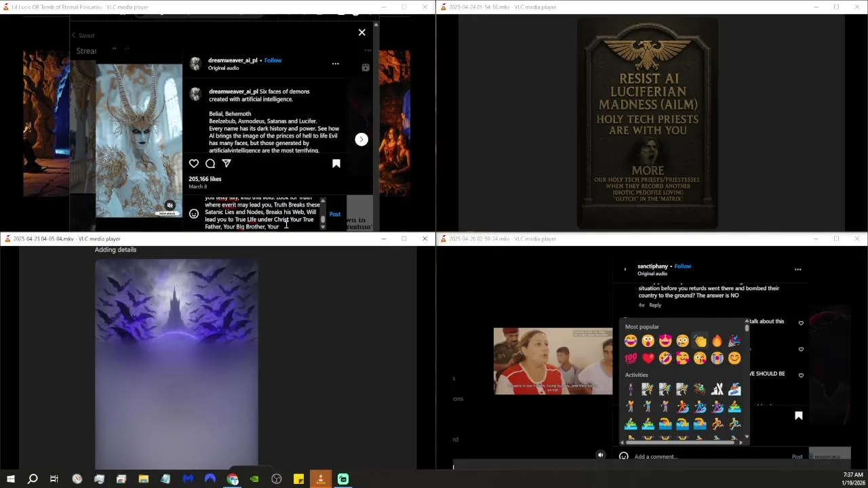
Task: Open the sanctiphany username link
Action: pos(652,266)
